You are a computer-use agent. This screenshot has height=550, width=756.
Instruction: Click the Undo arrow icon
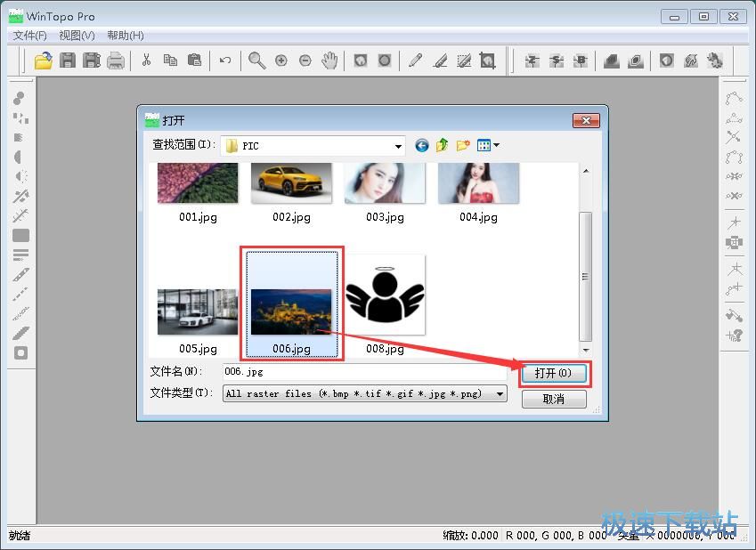pyautogui.click(x=225, y=61)
